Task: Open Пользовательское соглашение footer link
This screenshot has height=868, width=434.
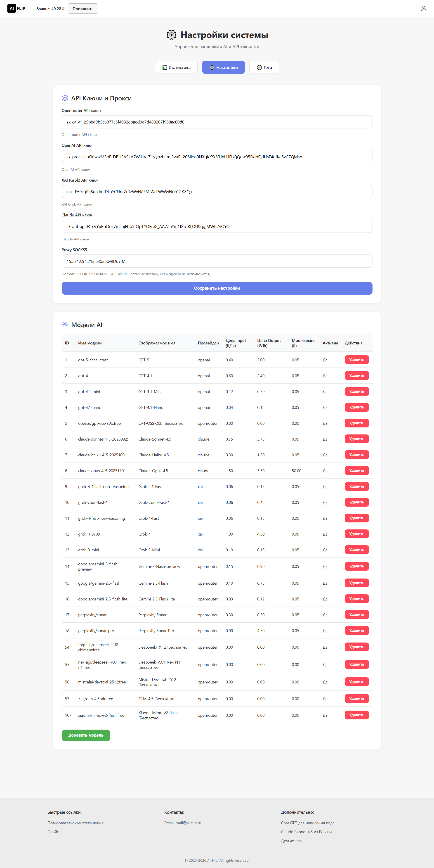Action: pyautogui.click(x=75, y=823)
